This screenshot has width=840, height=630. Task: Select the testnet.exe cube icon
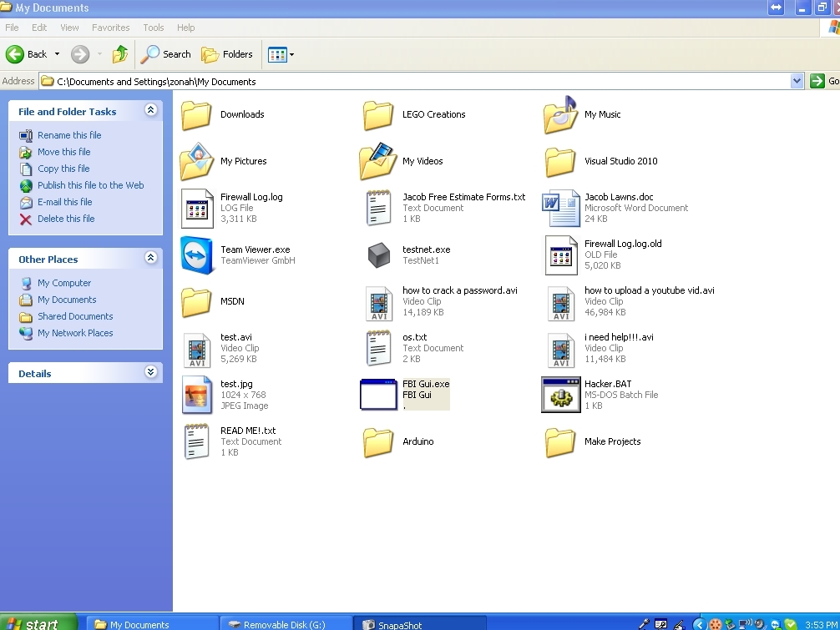click(379, 255)
